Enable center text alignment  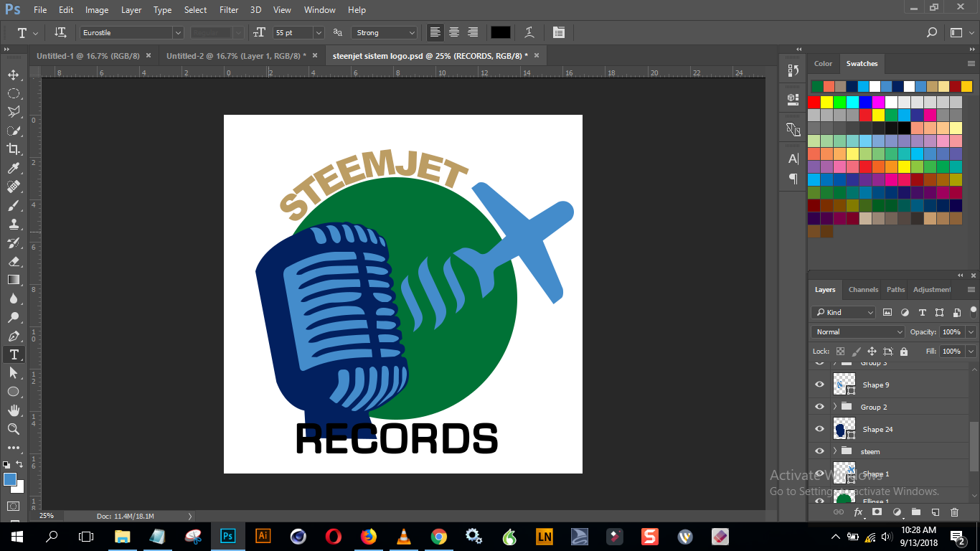[454, 32]
